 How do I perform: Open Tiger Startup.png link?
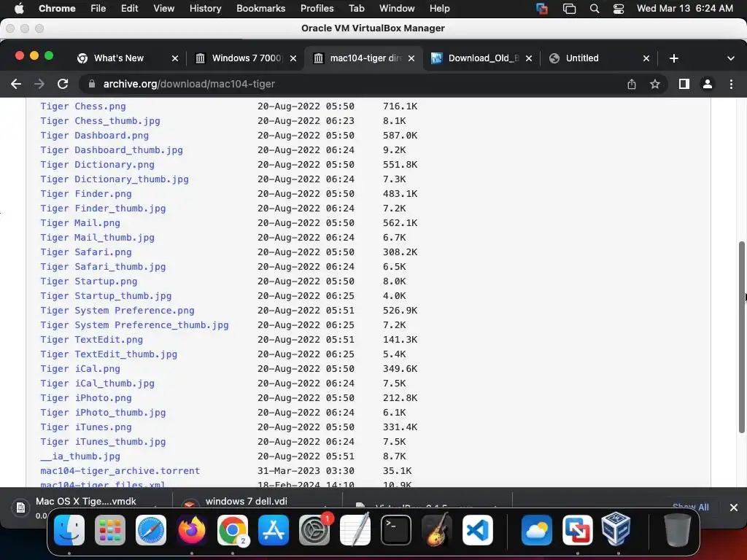pos(88,281)
